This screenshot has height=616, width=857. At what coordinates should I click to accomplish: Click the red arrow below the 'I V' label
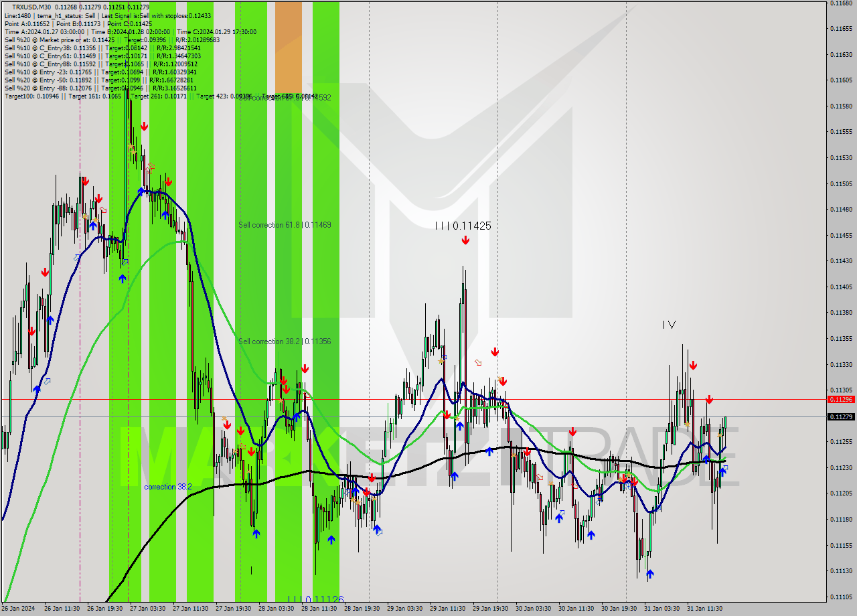[x=694, y=365]
